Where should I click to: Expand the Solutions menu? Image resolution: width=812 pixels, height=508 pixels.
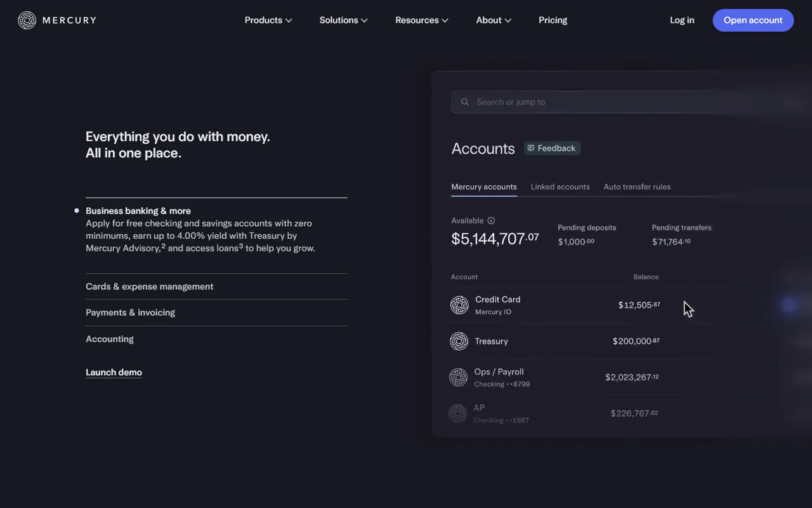click(343, 20)
